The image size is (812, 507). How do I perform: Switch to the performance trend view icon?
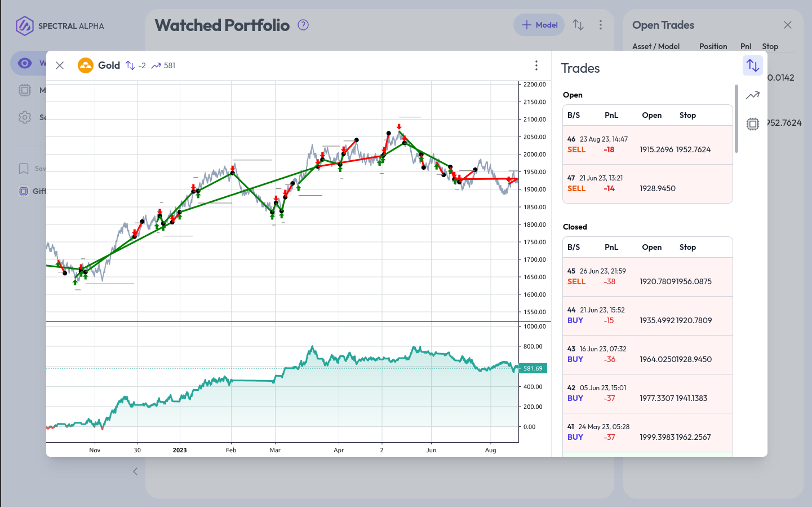[x=753, y=95]
